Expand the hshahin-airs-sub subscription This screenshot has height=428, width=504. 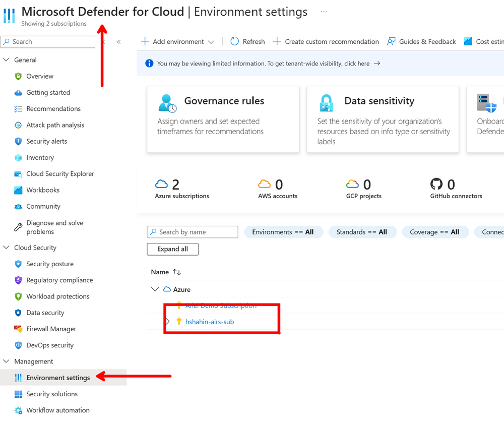coord(168,322)
